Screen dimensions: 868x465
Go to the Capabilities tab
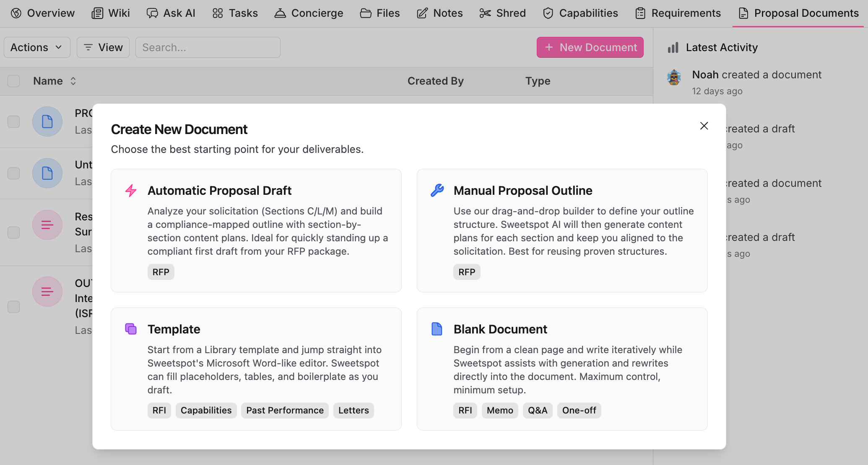coord(580,13)
